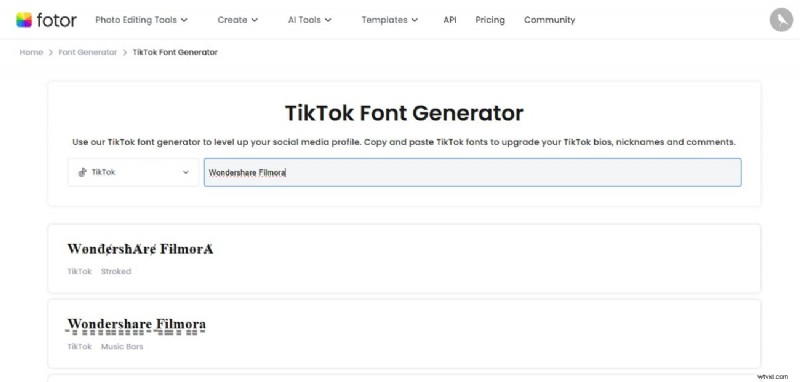Copy the Music Bars style Wondershare Filmora text
The height and width of the screenshot is (382, 800).
pos(137,325)
